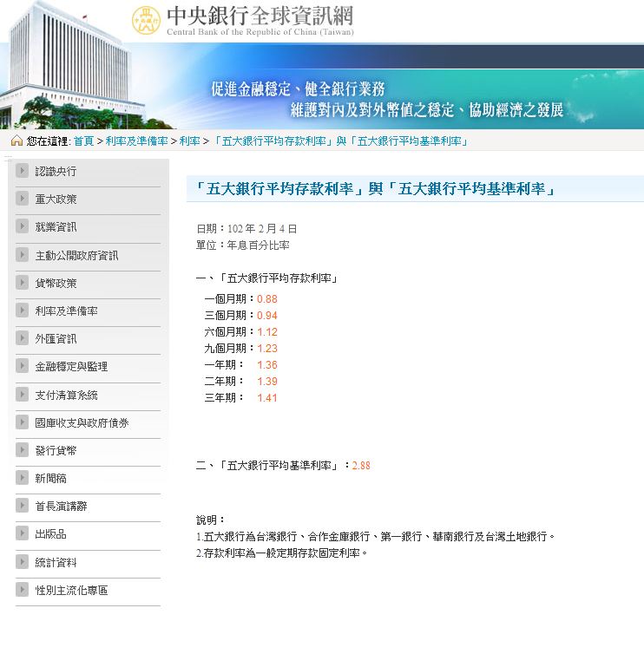The image size is (644, 667).
Task: Open the 首長演講辭 sidebar menu
Action: [x=61, y=507]
